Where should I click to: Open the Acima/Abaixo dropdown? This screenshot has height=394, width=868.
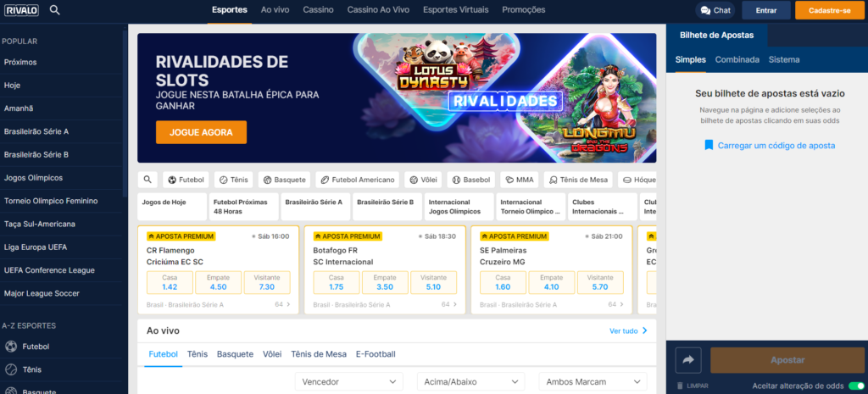pos(471,382)
